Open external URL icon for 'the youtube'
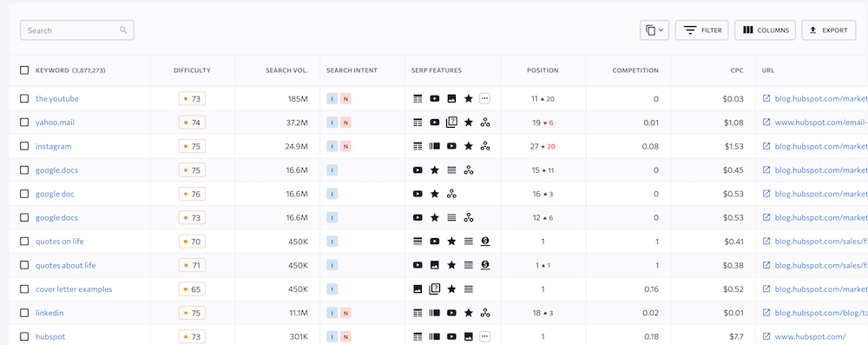Screen dimensions: 868x345 tap(766, 99)
